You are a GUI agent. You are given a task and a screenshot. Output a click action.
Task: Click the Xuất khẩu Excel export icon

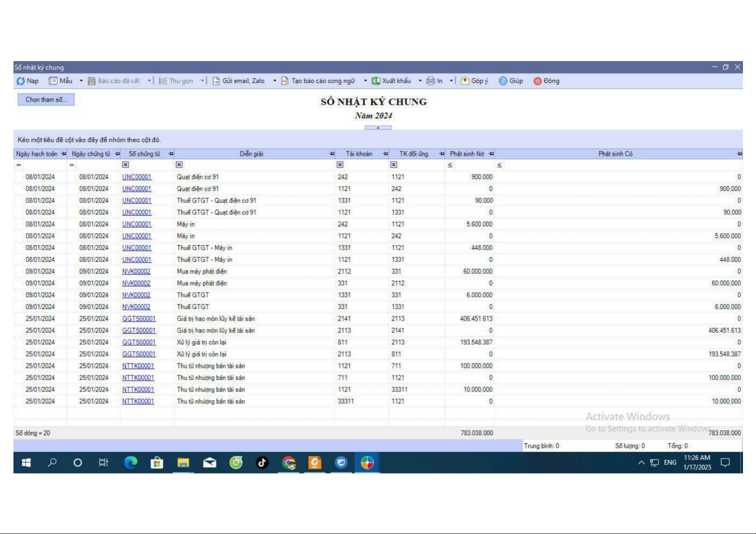coord(376,81)
